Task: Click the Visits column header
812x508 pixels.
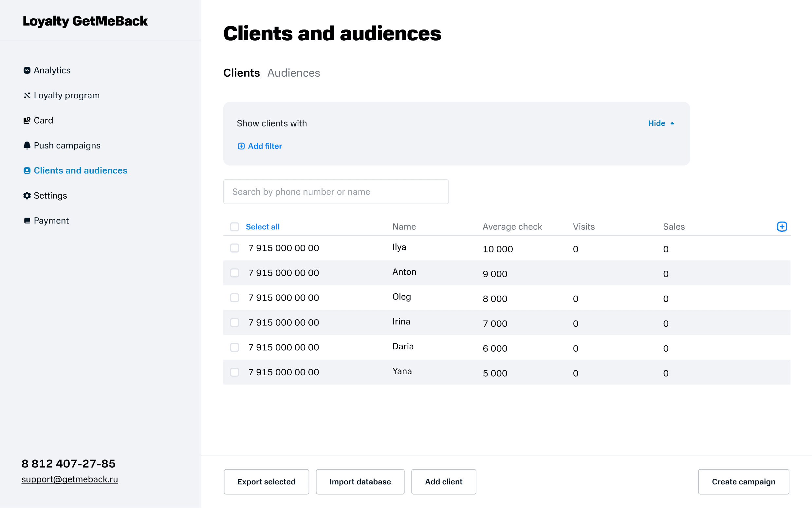Action: pyautogui.click(x=584, y=227)
